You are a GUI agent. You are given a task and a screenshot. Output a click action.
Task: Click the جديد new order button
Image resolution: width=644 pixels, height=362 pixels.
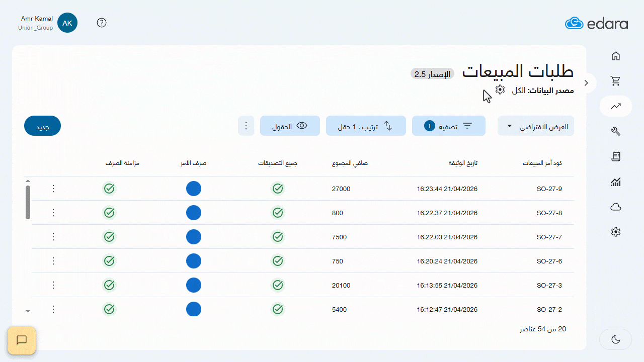[42, 126]
